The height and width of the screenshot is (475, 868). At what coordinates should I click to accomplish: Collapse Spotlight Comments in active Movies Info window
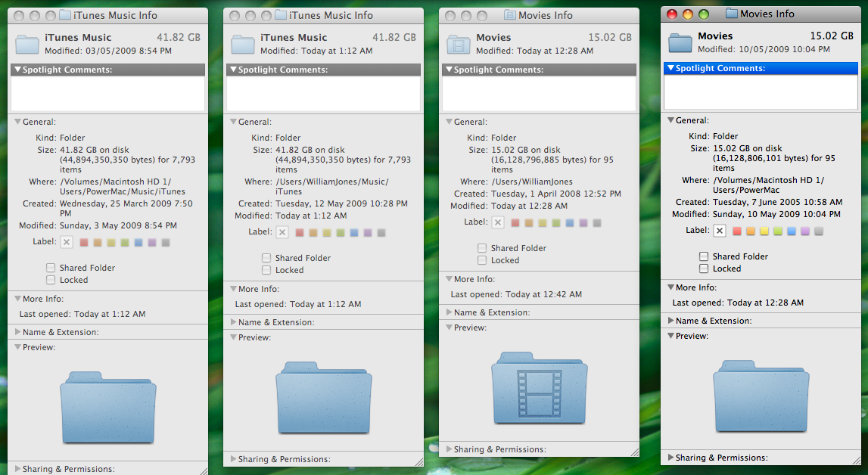(671, 68)
